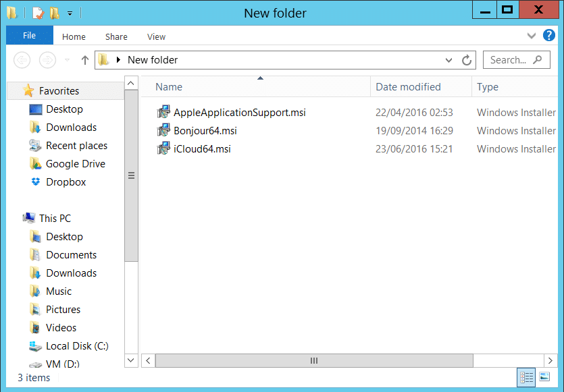Open Recent places
This screenshot has height=392, width=564.
point(76,146)
